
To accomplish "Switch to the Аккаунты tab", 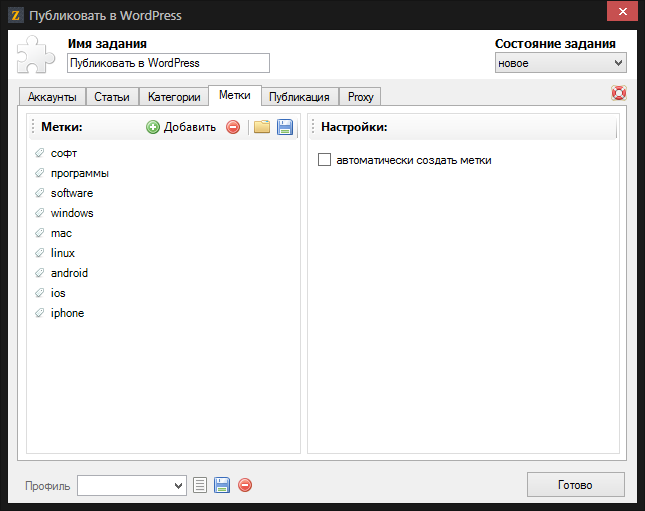I will click(x=52, y=97).
